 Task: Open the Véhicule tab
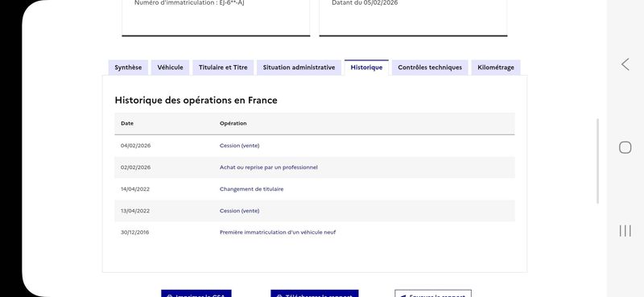170,68
